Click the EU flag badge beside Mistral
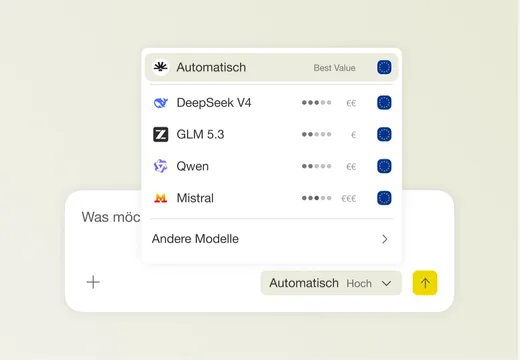Image resolution: width=520 pixels, height=360 pixels. (384, 198)
